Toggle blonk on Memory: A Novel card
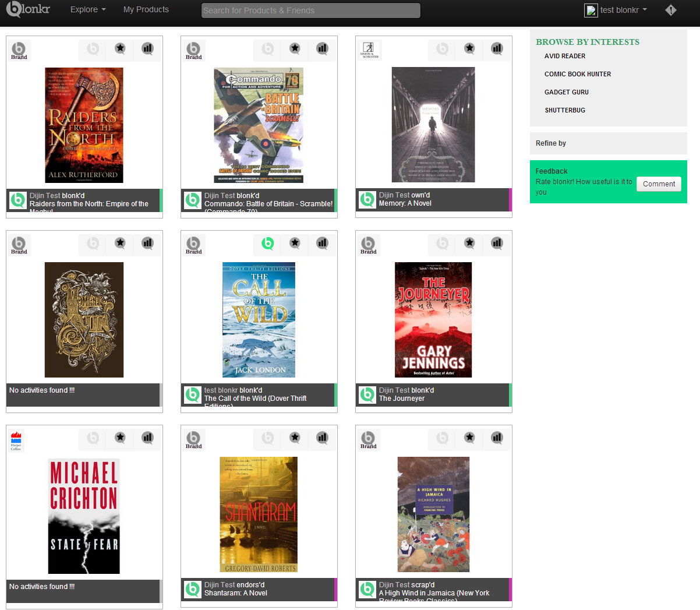Image resolution: width=700 pixels, height=610 pixels. (443, 48)
